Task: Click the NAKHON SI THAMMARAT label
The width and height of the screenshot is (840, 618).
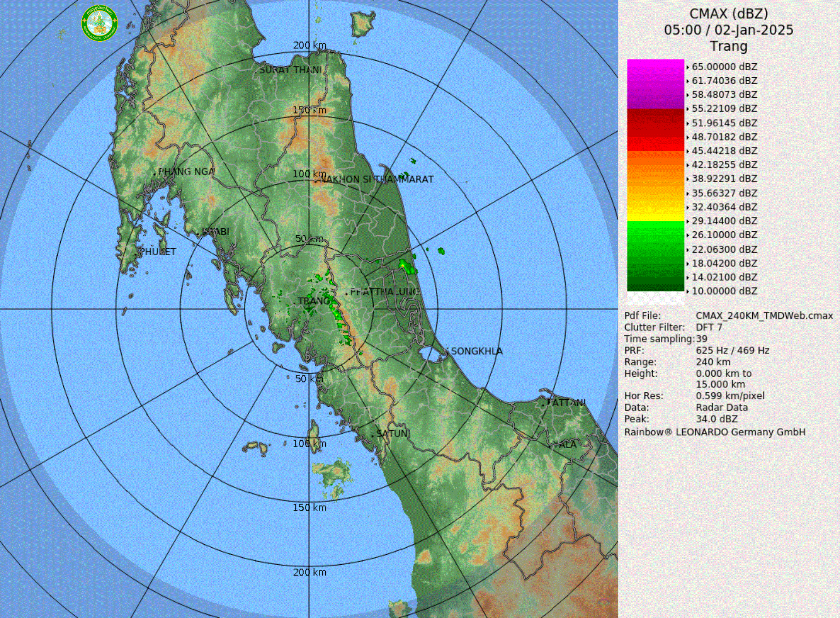Action: 377,179
